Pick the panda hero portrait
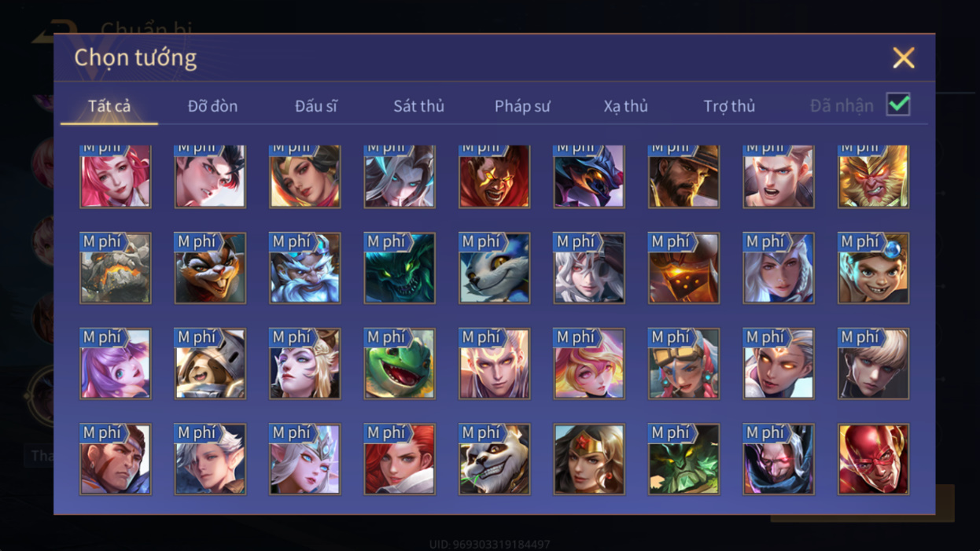Screen dimensions: 980x551 (x=494, y=459)
